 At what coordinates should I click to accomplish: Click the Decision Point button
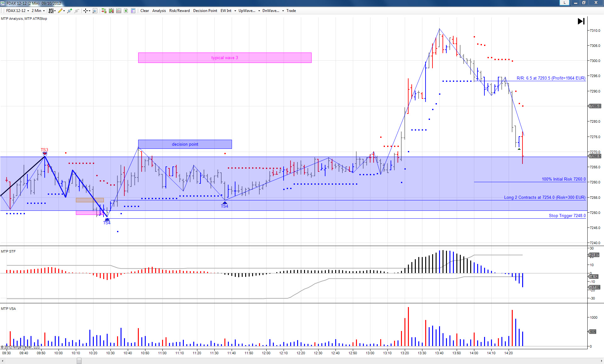tap(205, 11)
